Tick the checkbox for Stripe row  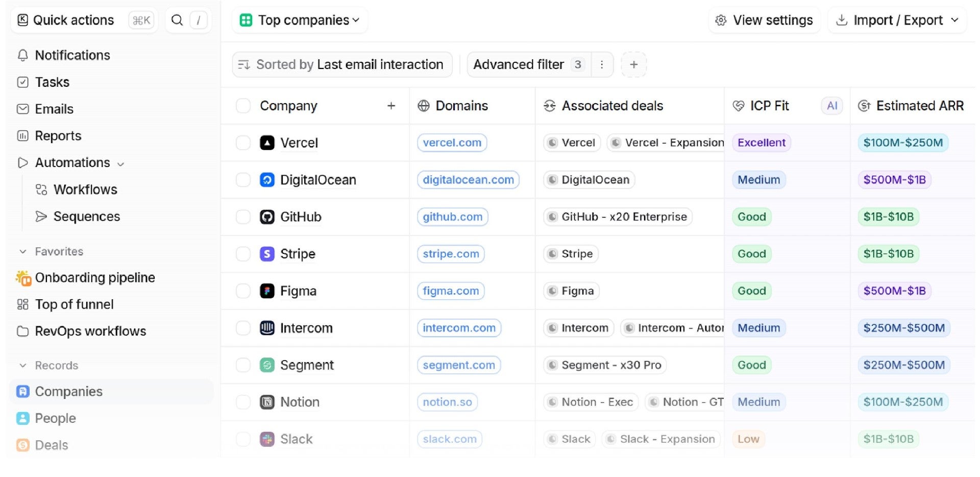243,254
